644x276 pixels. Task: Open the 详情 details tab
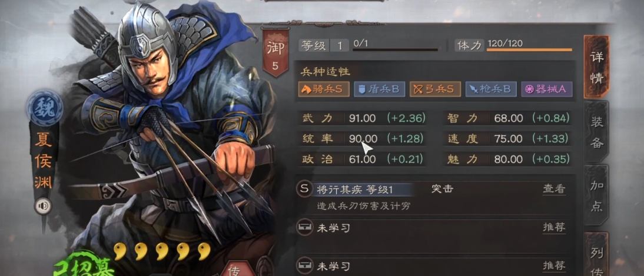(597, 67)
